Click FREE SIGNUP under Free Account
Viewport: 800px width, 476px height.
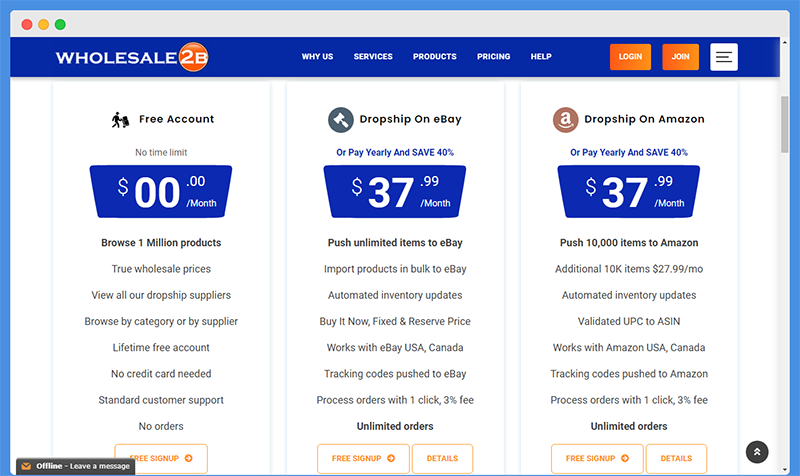161,458
